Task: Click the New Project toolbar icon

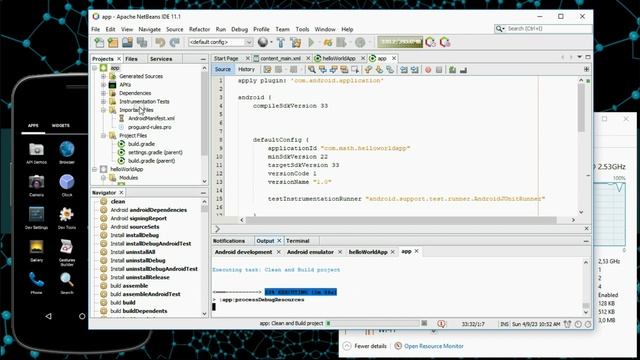Action: click(x=113, y=42)
